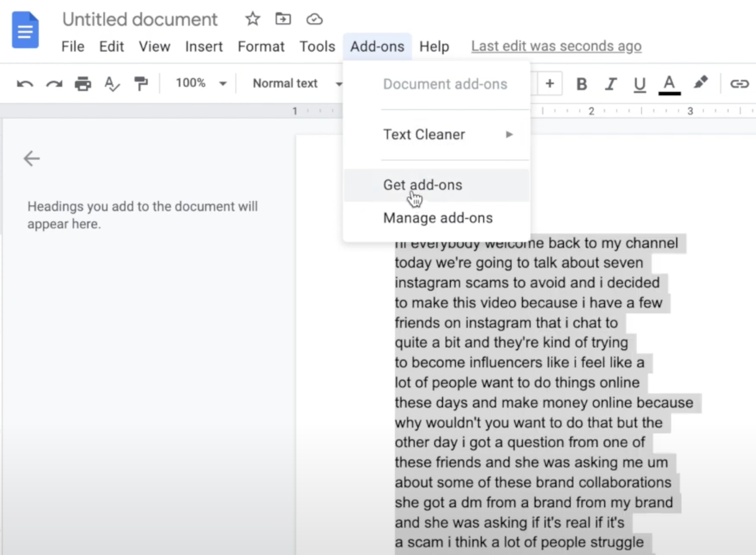756x555 pixels.
Task: Check the cloud save status icon
Action: (314, 19)
